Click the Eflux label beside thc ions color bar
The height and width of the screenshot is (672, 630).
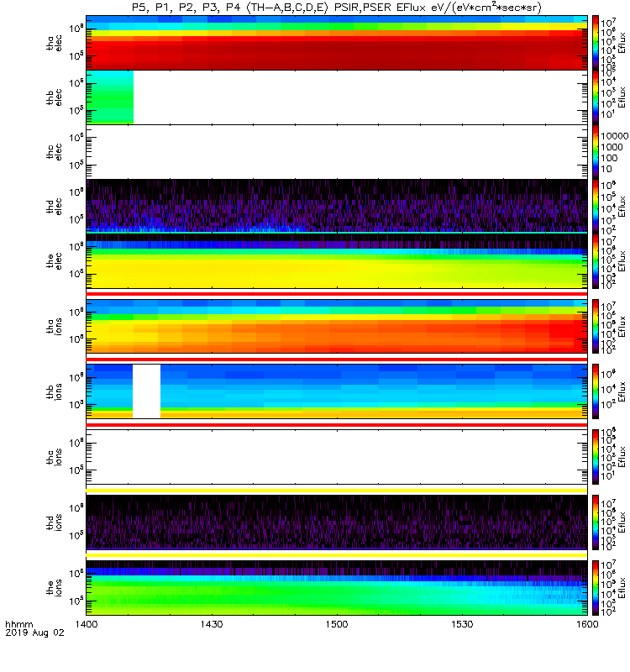[622, 457]
